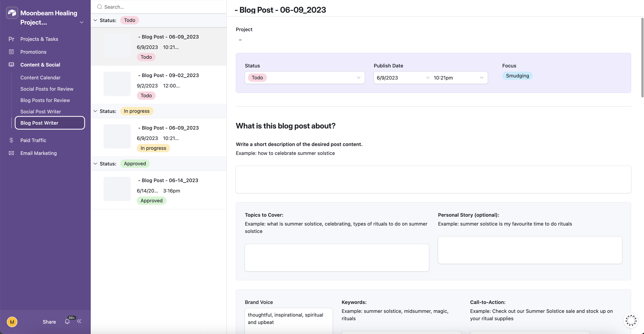The image size is (644, 334).
Task: Click the Personal Story text box
Action: [x=530, y=250]
